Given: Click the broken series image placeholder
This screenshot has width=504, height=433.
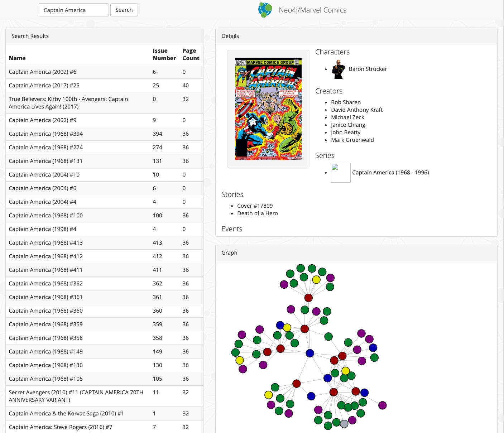Looking at the screenshot, I should coord(341,173).
